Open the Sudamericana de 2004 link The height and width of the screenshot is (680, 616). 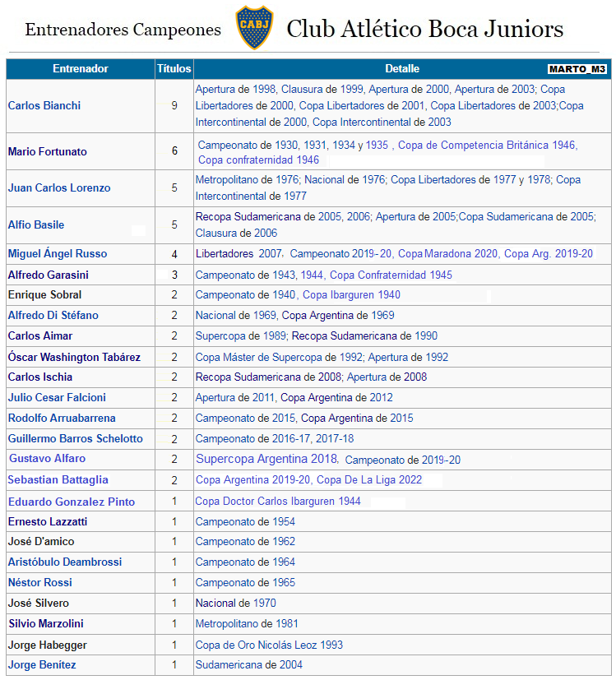coord(249,665)
